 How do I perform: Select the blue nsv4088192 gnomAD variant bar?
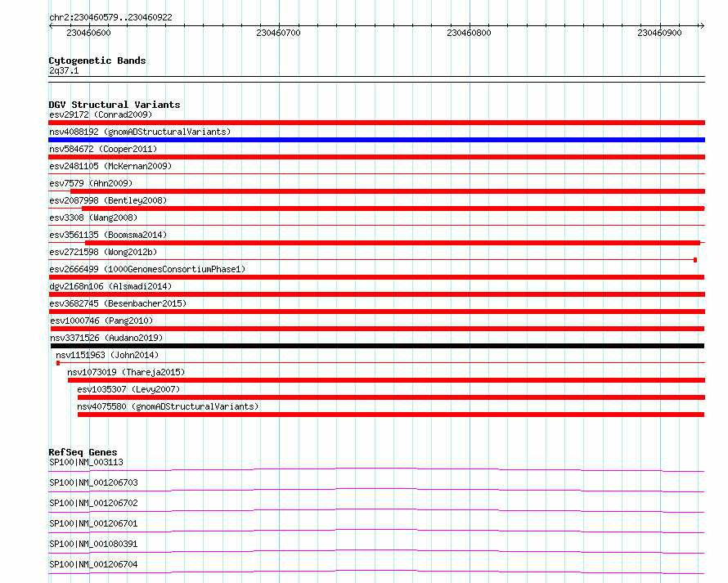pyautogui.click(x=376, y=140)
